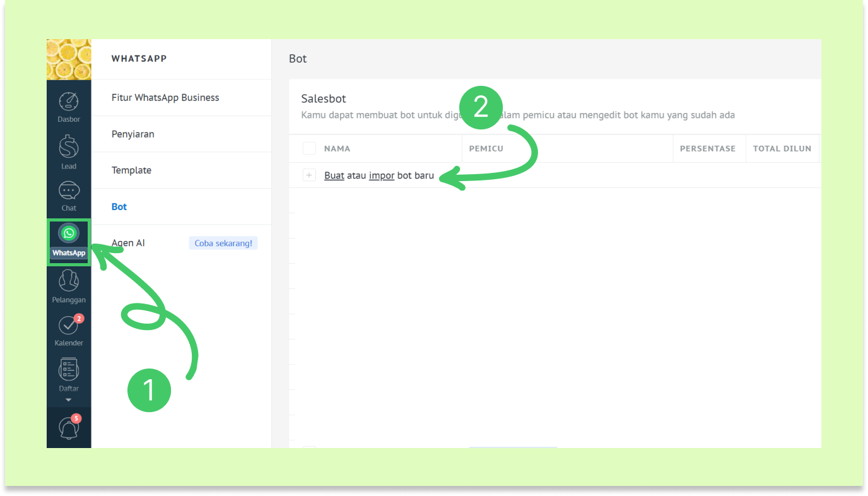Select the Bot menu item
Screen dimensions: 868x496
coord(119,207)
